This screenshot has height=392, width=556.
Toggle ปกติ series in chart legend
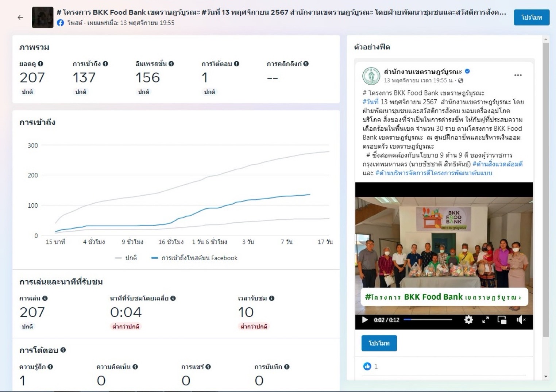[126, 258]
